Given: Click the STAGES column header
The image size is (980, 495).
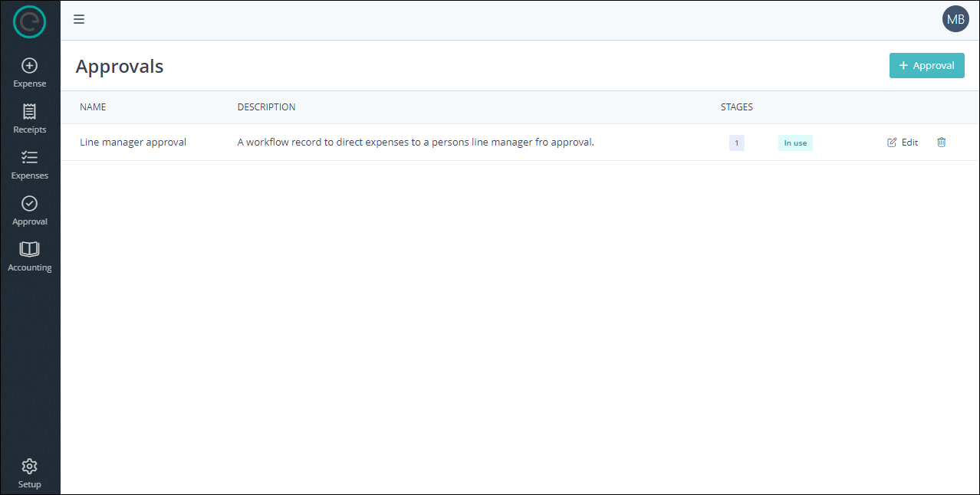Looking at the screenshot, I should click(x=737, y=107).
